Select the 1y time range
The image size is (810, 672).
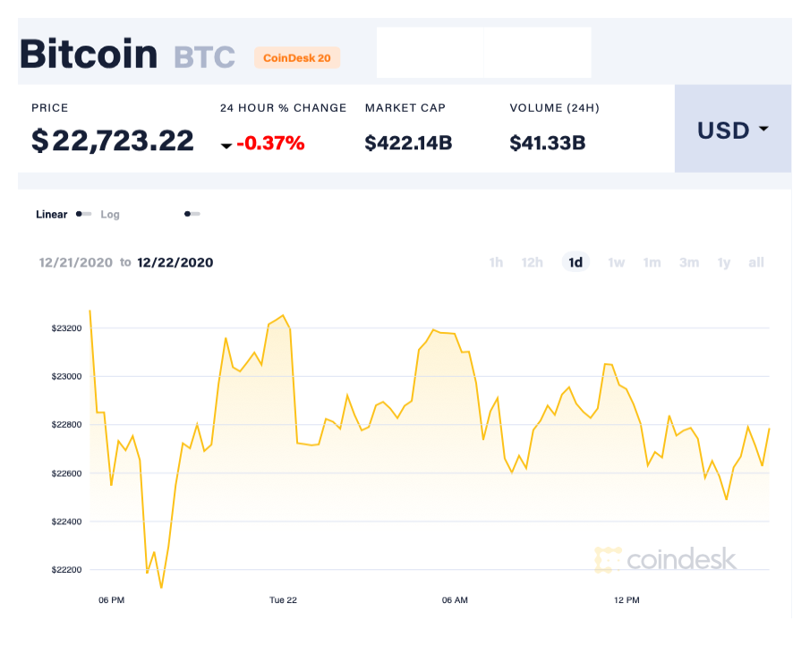coord(724,262)
